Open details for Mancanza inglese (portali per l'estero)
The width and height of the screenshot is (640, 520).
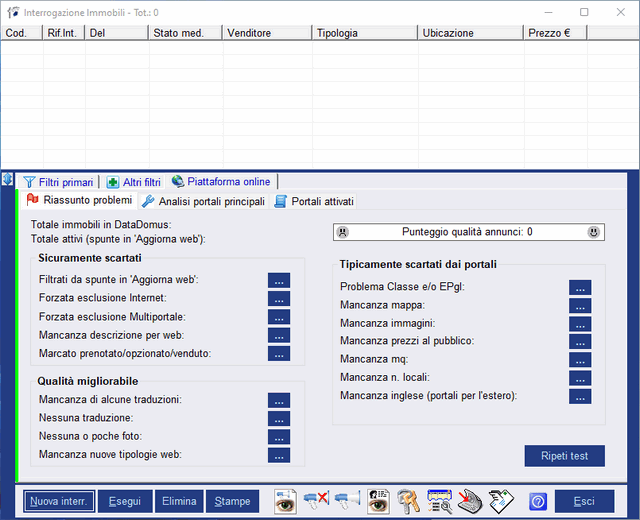580,397
